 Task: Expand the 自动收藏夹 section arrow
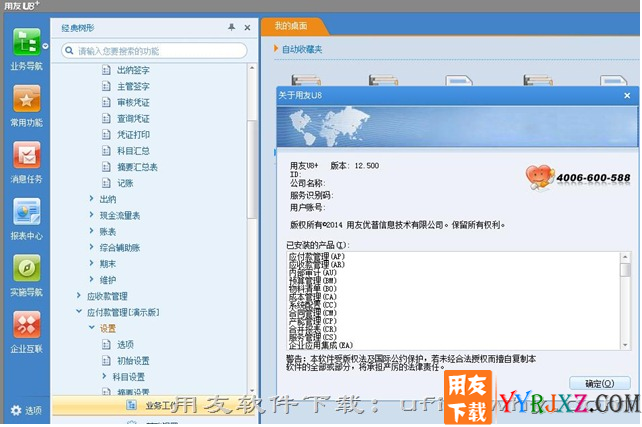tap(276, 49)
